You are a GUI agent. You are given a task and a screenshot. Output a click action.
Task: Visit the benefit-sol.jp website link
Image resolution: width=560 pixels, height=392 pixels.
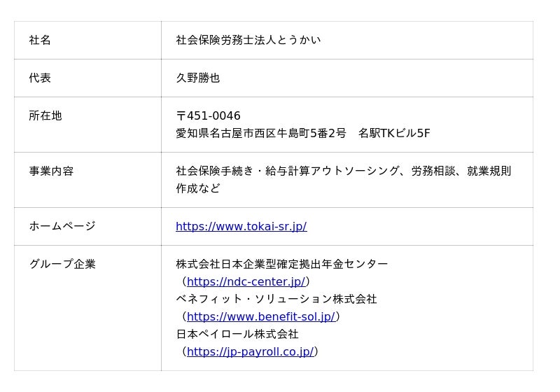pyautogui.click(x=260, y=316)
